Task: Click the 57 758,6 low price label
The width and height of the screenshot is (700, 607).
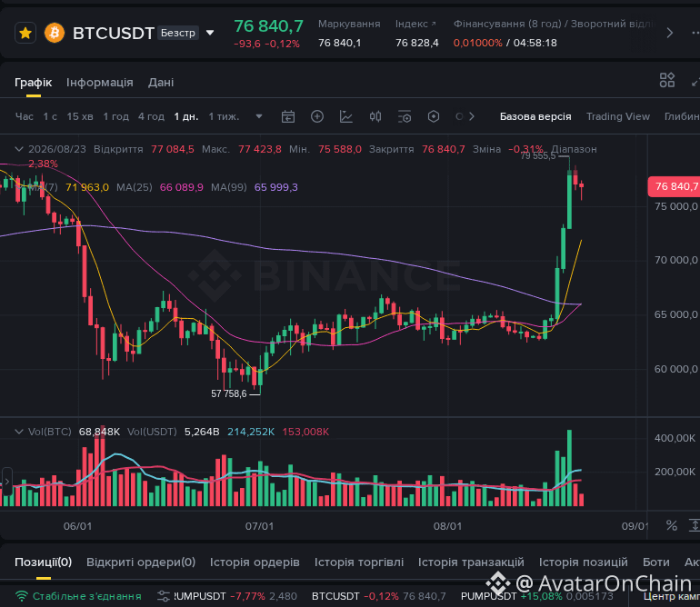Action: click(228, 393)
